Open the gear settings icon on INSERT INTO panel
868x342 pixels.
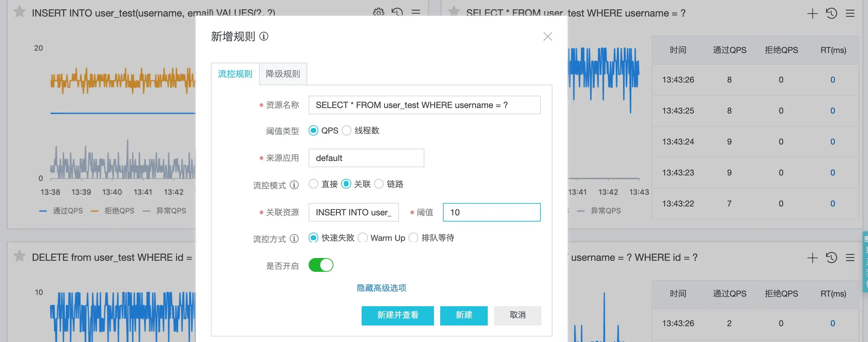point(379,13)
